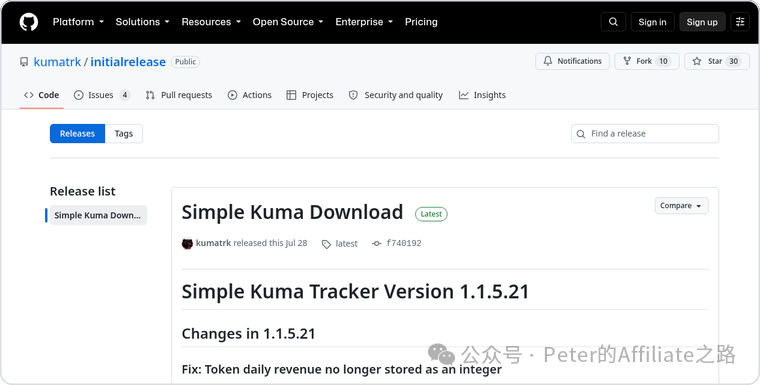Open the initialrelease repository link
The width and height of the screenshot is (760, 385).
(128, 62)
